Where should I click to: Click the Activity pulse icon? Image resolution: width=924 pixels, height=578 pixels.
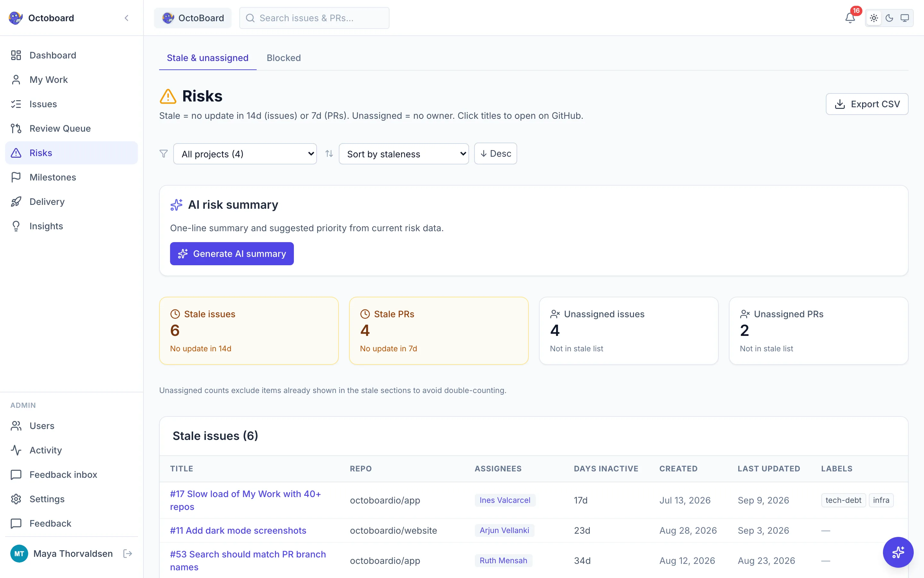[16, 450]
